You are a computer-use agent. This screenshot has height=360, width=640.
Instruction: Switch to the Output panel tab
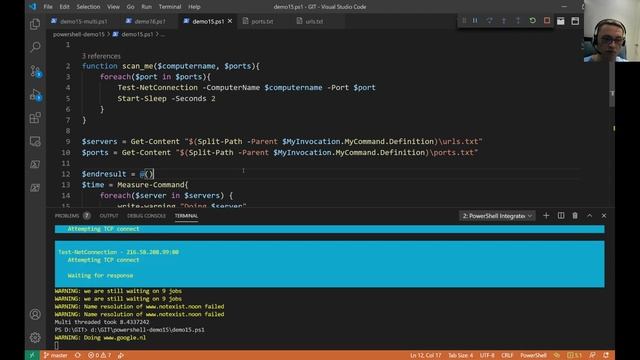pos(109,216)
